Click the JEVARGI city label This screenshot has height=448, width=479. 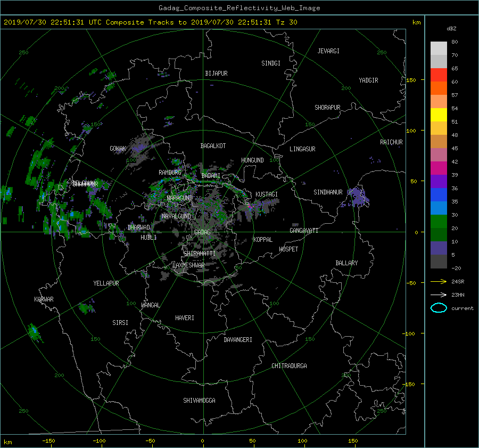(328, 51)
